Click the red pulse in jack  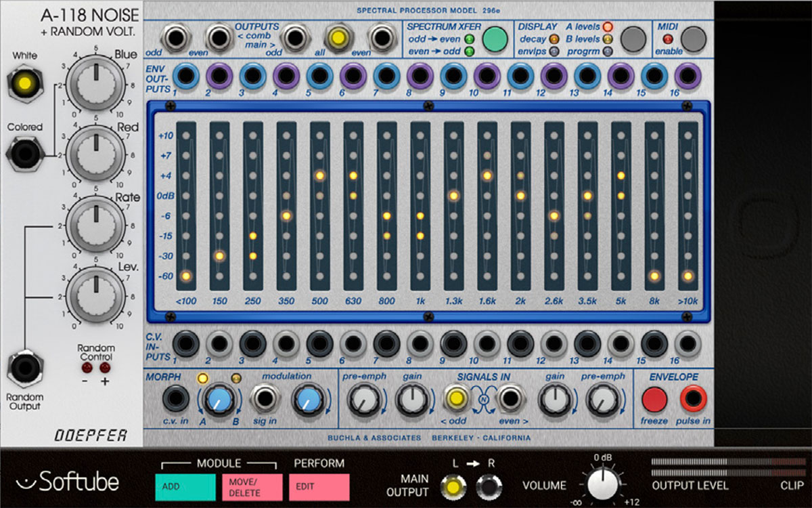pos(694,400)
